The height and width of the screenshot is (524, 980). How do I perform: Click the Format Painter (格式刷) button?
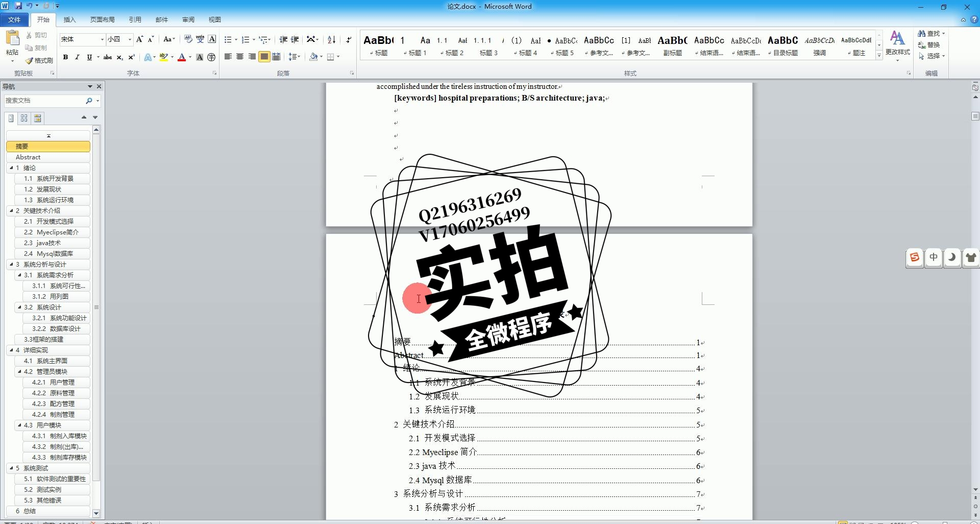point(39,60)
